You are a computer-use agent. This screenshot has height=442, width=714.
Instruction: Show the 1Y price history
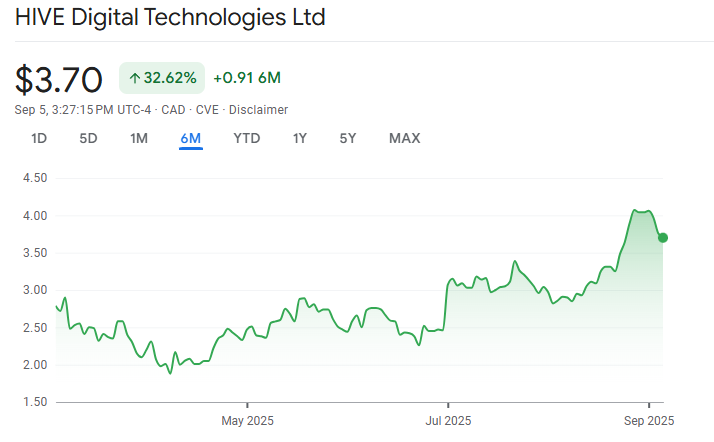click(300, 138)
